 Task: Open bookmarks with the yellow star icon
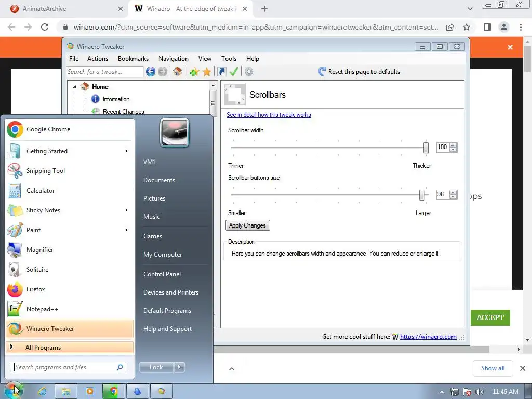207,72
